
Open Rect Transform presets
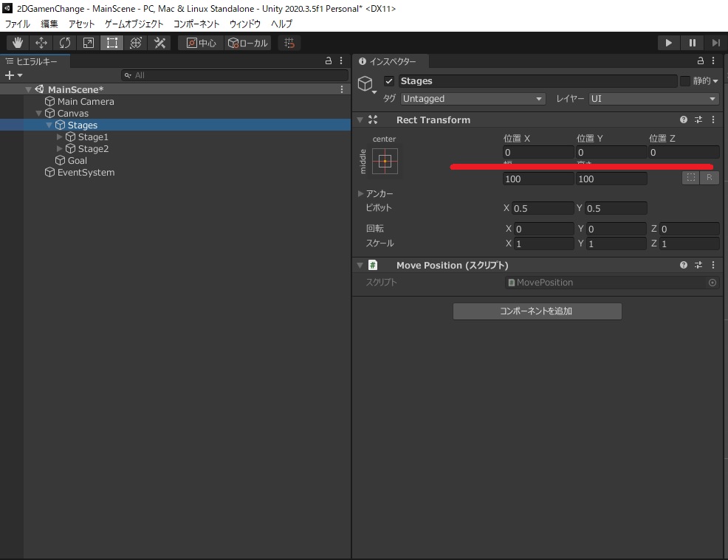click(x=698, y=120)
